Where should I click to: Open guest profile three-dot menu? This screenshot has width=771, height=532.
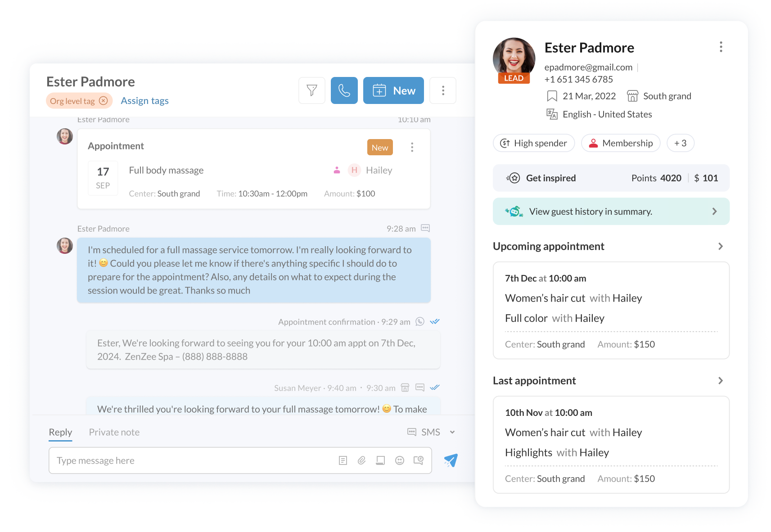tap(721, 47)
